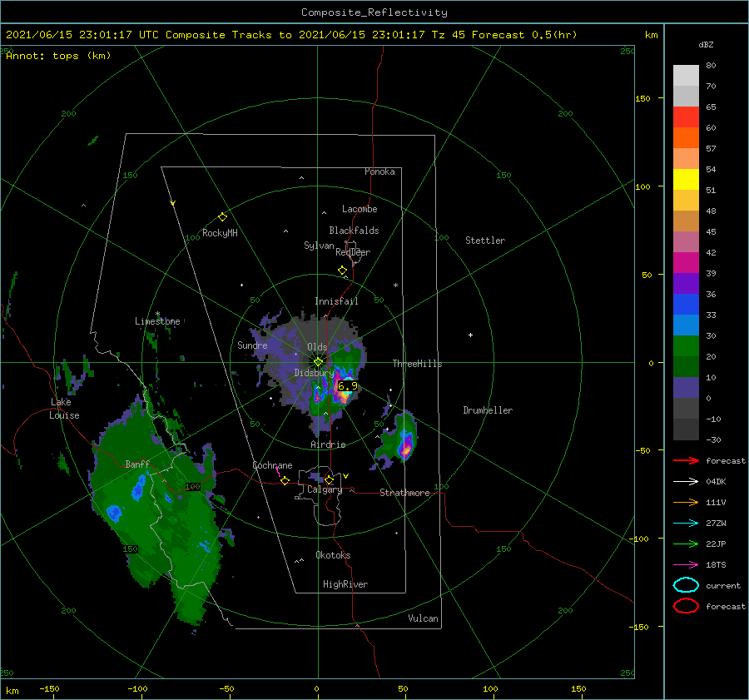Click the Olds label near the center
749x700 pixels.
(317, 347)
